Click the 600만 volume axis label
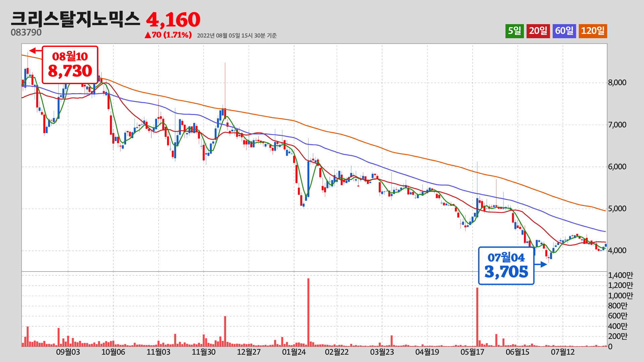Screen dimensions: 644x362 pyautogui.click(x=618, y=316)
